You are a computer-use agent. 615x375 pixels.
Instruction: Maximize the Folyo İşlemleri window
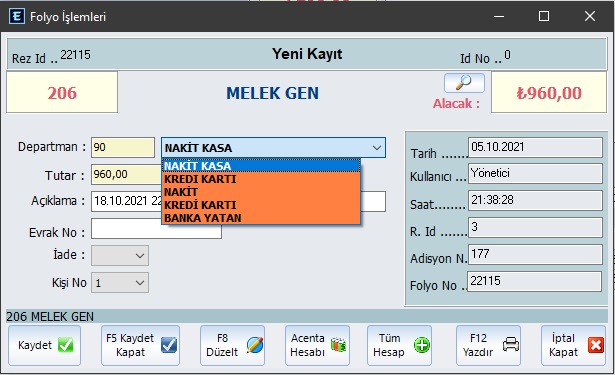(x=544, y=16)
